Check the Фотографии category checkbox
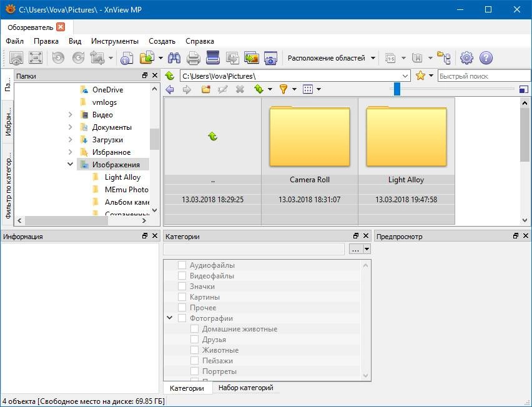 click(x=182, y=318)
